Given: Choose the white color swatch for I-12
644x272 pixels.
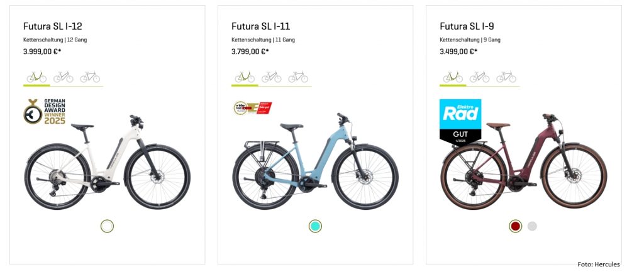Looking at the screenshot, I should coord(107,226).
